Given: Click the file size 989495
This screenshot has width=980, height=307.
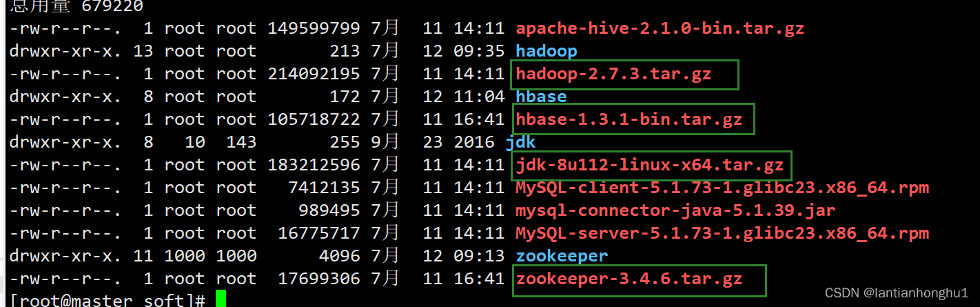Looking at the screenshot, I should pos(329,210).
